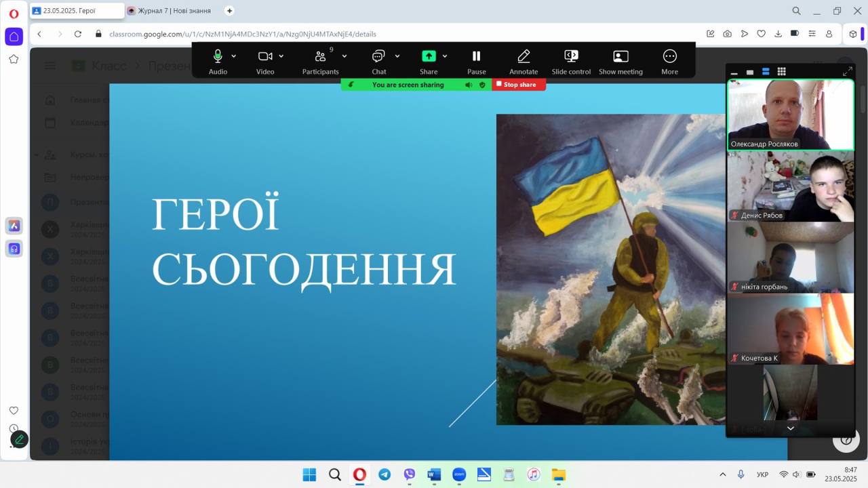Show more participants with the down chevron
This screenshot has width=868, height=488.
click(791, 428)
